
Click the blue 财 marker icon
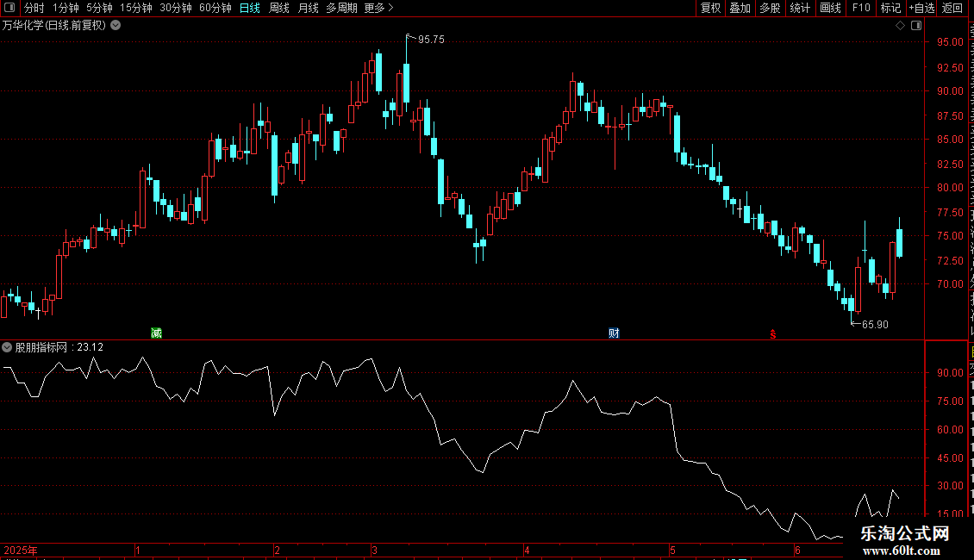[x=614, y=333]
